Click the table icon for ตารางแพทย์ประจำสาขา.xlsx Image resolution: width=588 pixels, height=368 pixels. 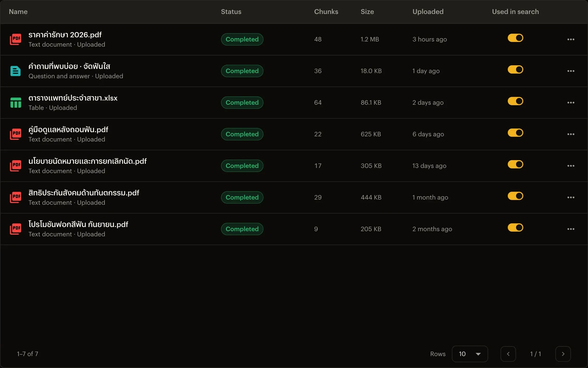point(16,103)
